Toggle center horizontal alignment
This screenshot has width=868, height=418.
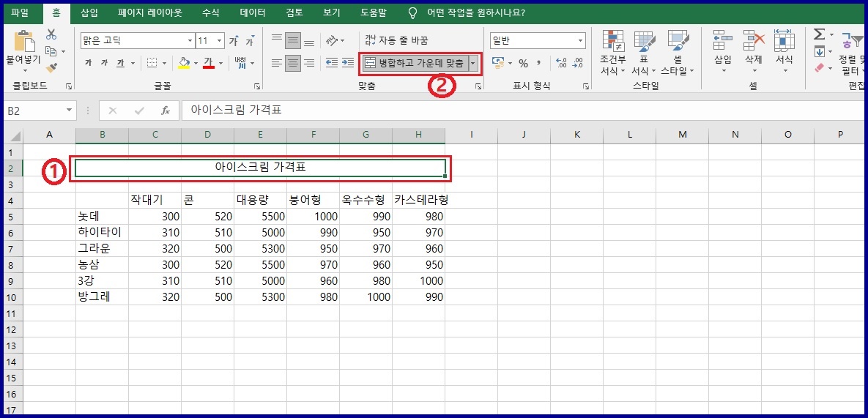coord(293,63)
